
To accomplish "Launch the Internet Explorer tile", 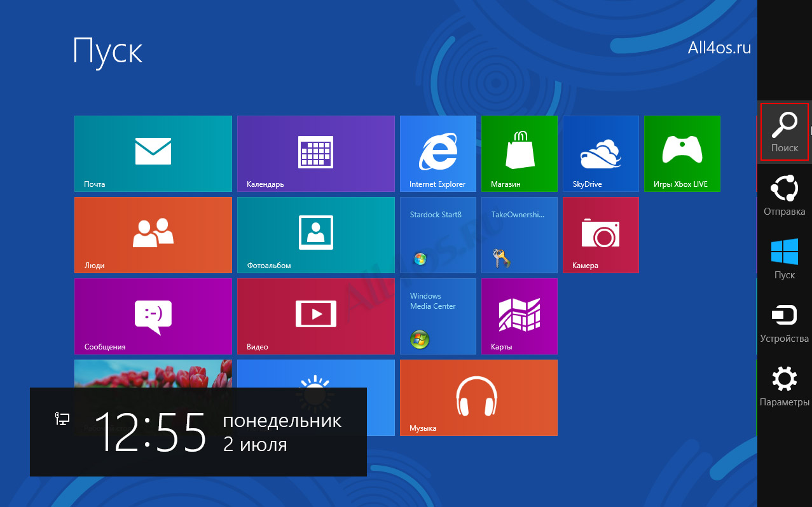I will tap(438, 154).
